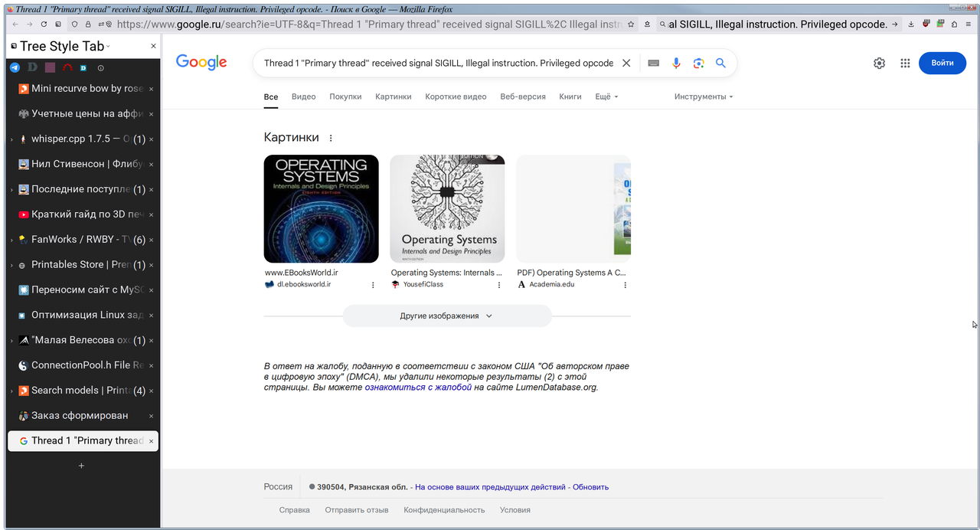Click the forward navigation arrow
980x530 pixels.
(29, 25)
